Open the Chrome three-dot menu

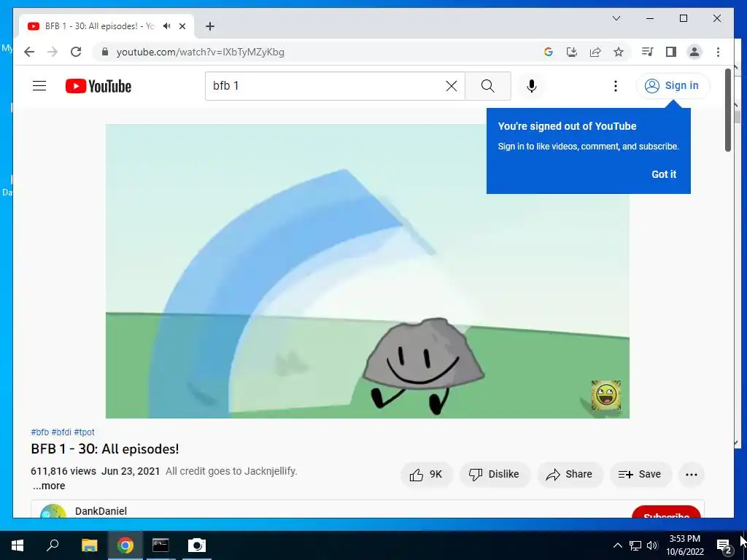pos(718,52)
